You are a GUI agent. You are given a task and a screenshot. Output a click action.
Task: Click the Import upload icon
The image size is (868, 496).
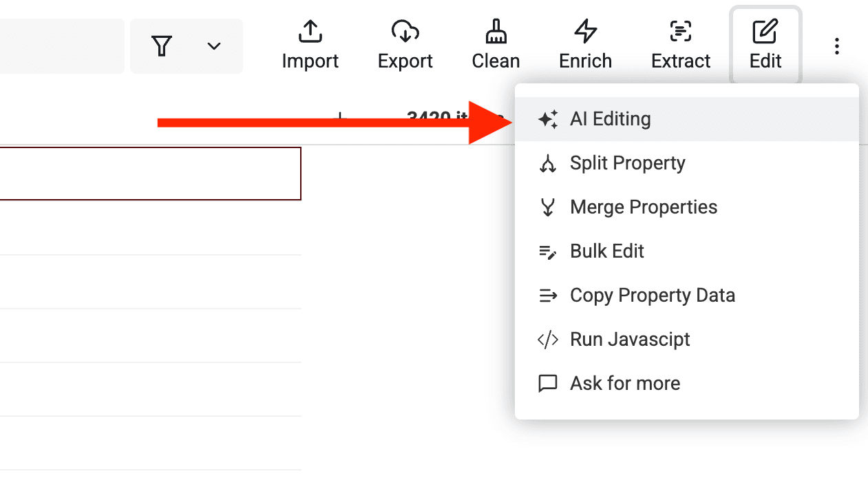click(310, 31)
